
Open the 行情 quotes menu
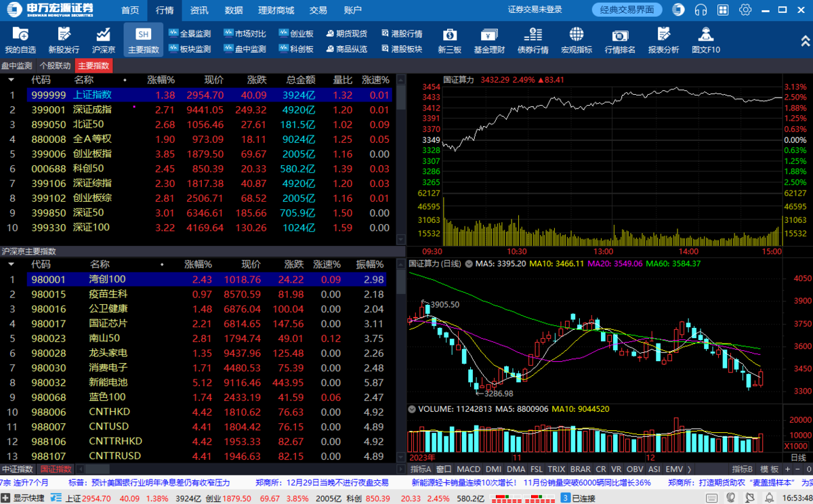point(165,10)
